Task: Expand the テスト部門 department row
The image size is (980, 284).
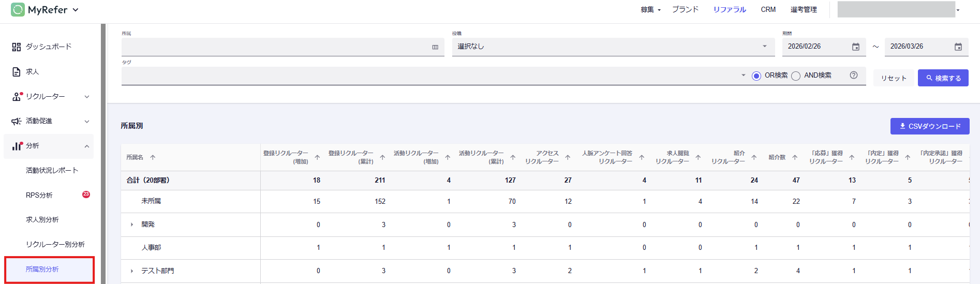Action: pyautogui.click(x=132, y=271)
